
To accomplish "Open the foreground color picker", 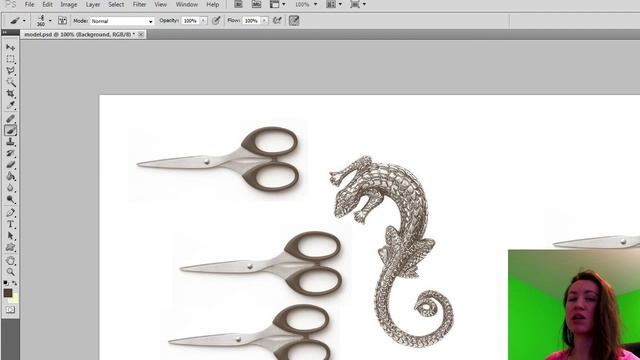I will point(8,293).
